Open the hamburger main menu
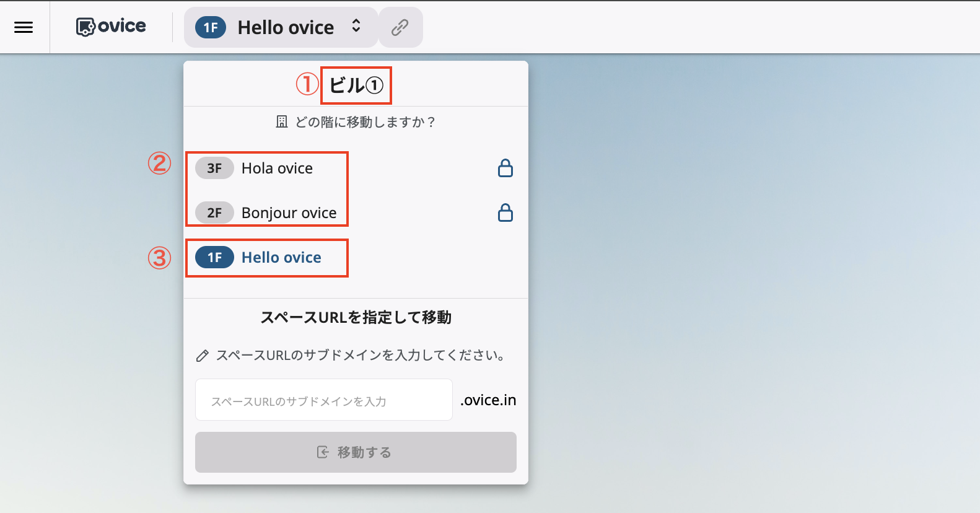The height and width of the screenshot is (513, 980). pyautogui.click(x=24, y=27)
